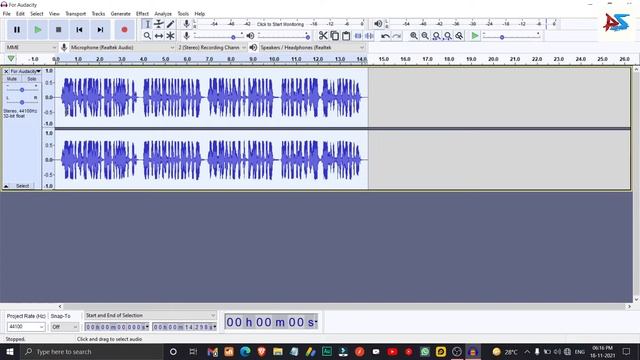Select the Draw (pencil) tool
Screen dimensions: 640x360
[x=170, y=24]
